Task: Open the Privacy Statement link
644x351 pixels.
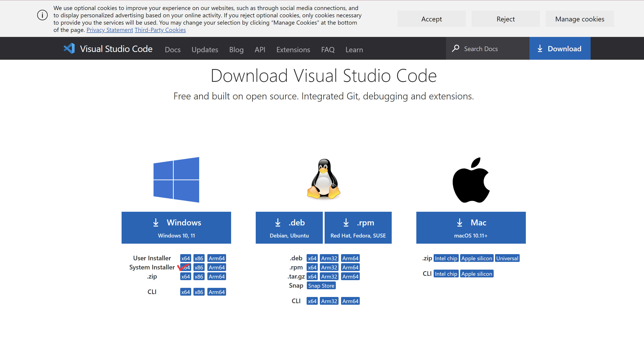Action: [x=110, y=30]
